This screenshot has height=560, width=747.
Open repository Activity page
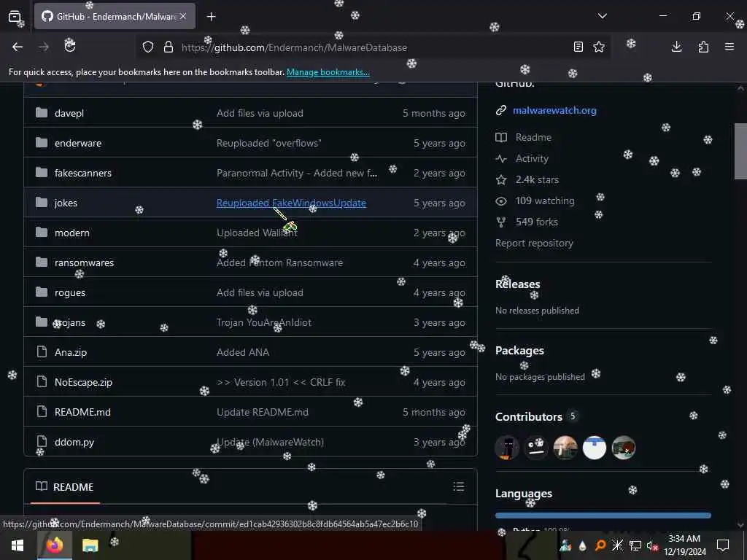(532, 158)
